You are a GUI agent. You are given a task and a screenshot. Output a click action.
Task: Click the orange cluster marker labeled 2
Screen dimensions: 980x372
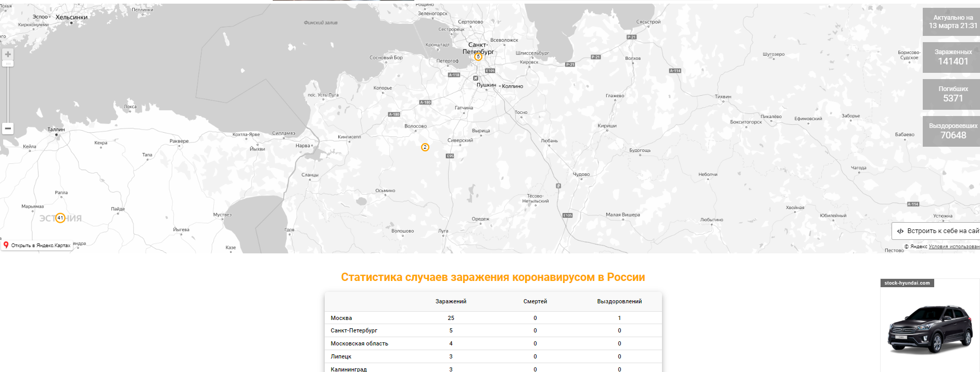coord(425,147)
